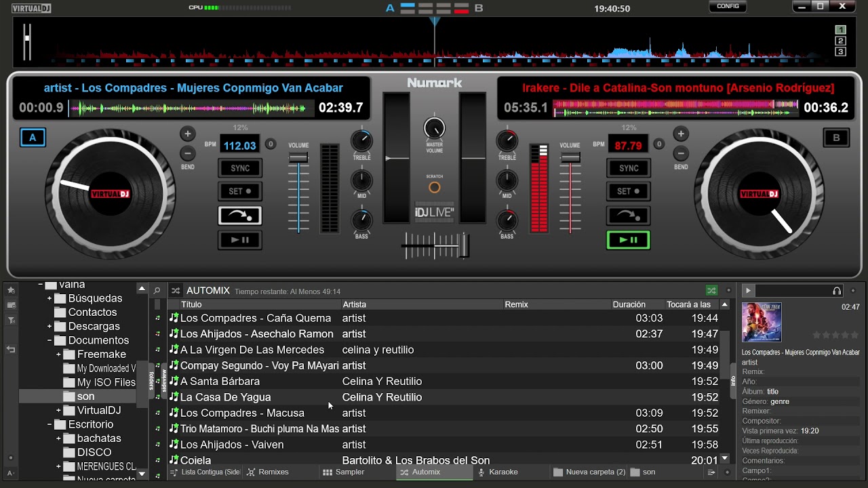The width and height of the screenshot is (868, 488).
Task: Click options dot above the info panel
Action: (x=853, y=291)
